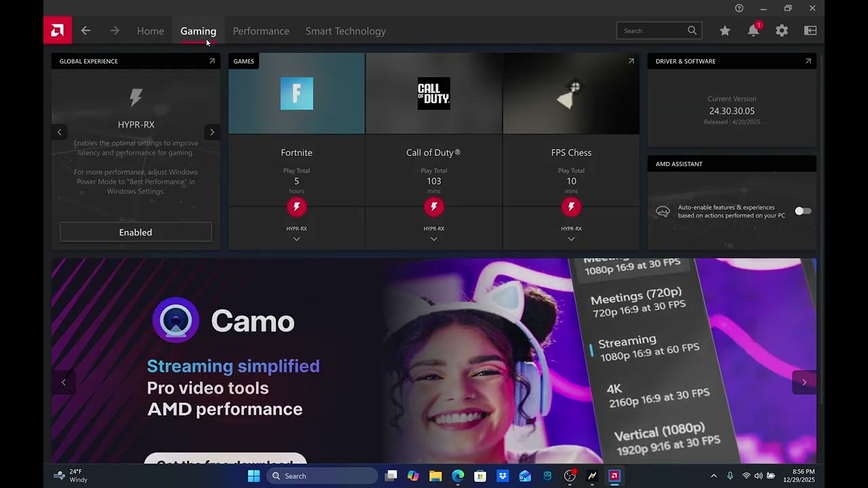Expand the Driver & Software panel arrow
This screenshot has height=488, width=868.
pyautogui.click(x=808, y=61)
